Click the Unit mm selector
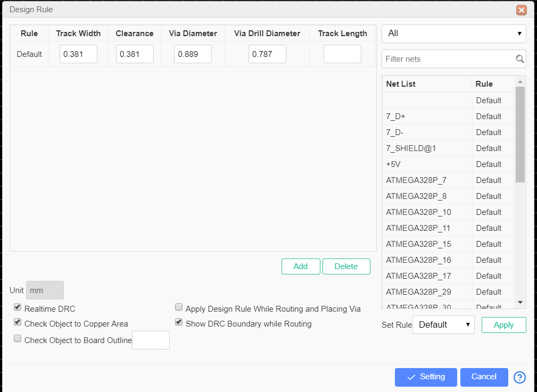Image resolution: width=537 pixels, height=392 pixels. pos(45,290)
